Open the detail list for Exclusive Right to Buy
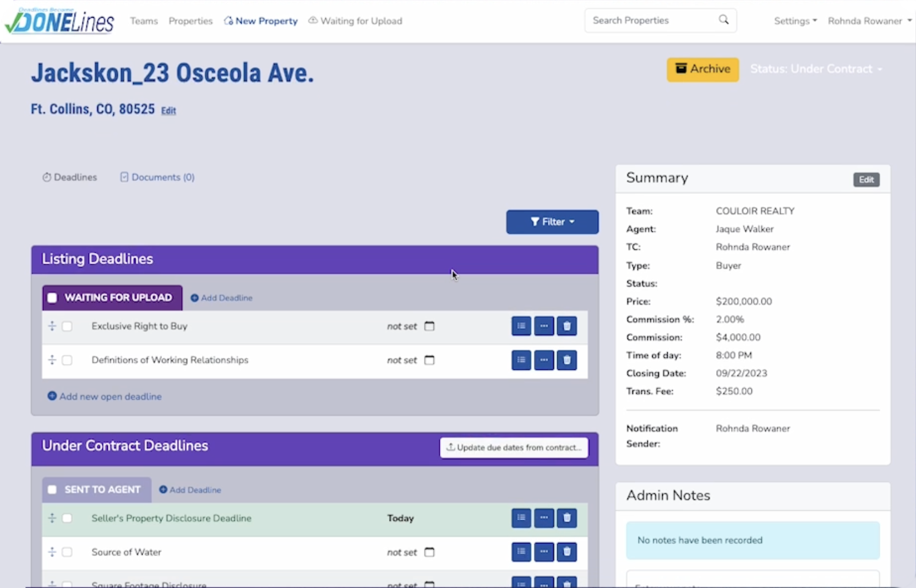Viewport: 916px width, 588px height. 521,326
